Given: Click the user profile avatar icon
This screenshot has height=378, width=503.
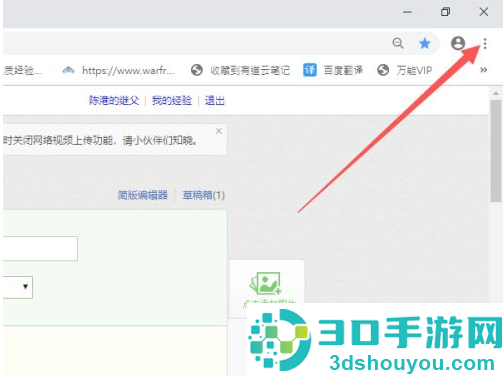Looking at the screenshot, I should point(458,43).
